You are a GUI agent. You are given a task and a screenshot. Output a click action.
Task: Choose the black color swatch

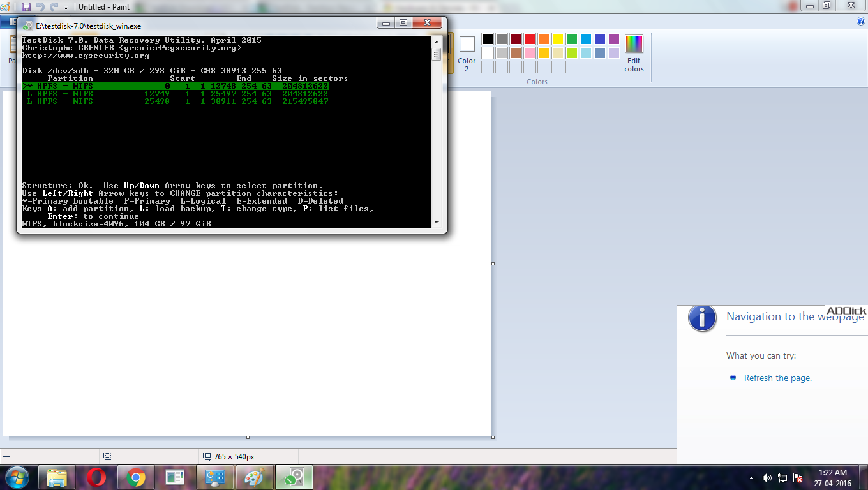pyautogui.click(x=488, y=39)
